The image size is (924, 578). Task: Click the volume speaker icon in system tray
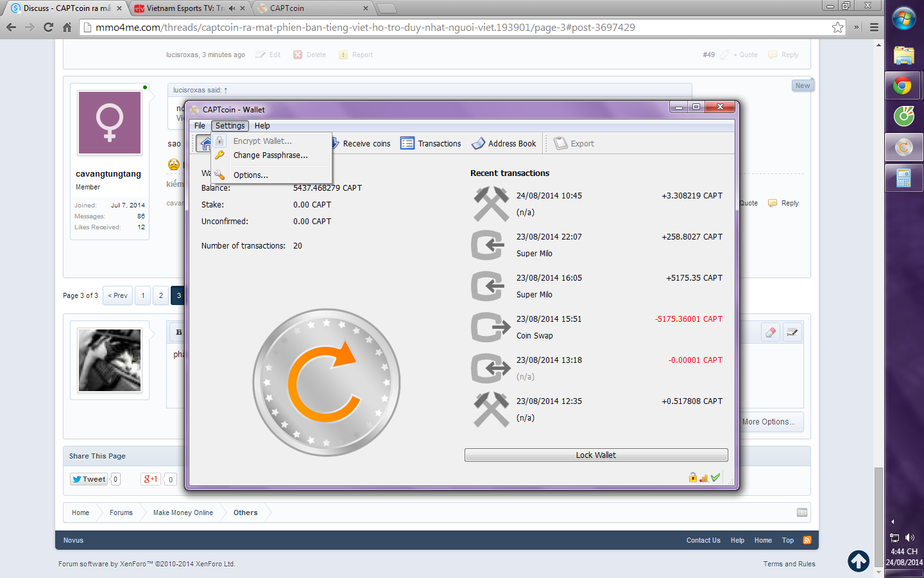[x=910, y=538]
